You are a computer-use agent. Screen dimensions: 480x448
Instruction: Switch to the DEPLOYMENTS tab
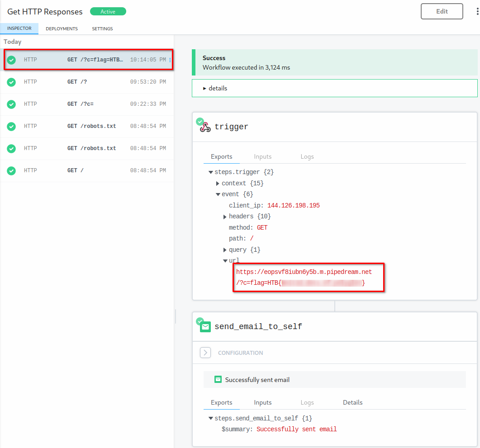click(x=62, y=28)
